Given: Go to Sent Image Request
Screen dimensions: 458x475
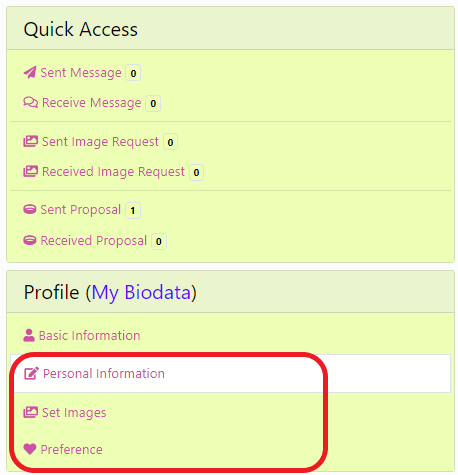Looking at the screenshot, I should [100, 142].
